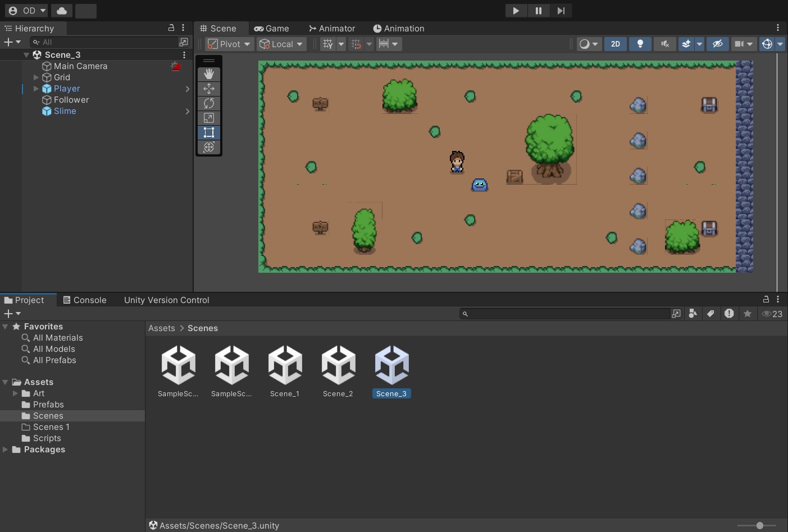
Task: Expand the Player object in Hierarchy
Action: 37,89
